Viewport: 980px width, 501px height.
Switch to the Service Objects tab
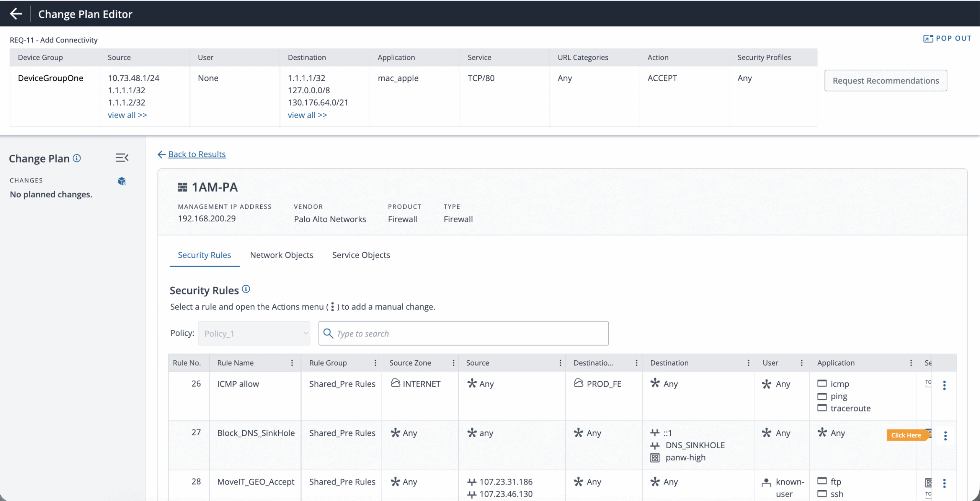pyautogui.click(x=361, y=255)
